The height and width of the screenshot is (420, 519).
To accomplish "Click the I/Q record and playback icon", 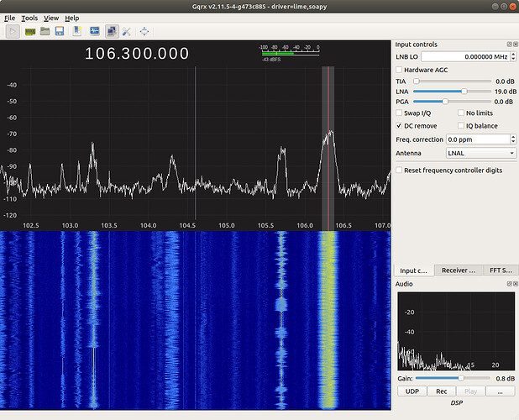I will [x=93, y=31].
